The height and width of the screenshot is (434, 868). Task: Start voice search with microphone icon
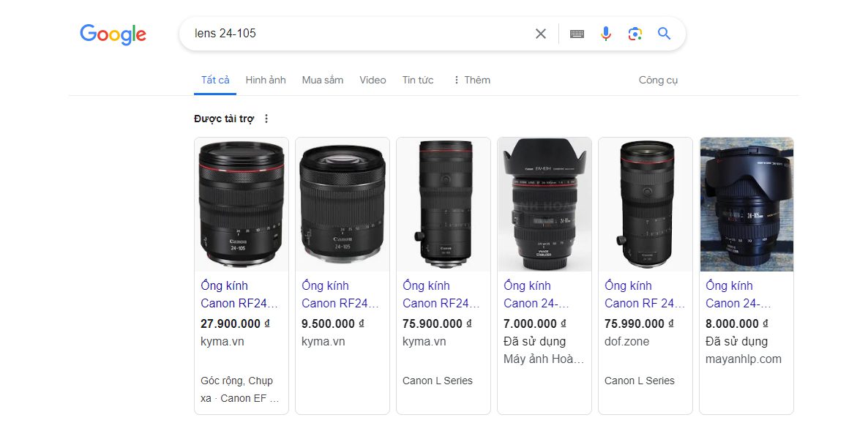click(606, 34)
